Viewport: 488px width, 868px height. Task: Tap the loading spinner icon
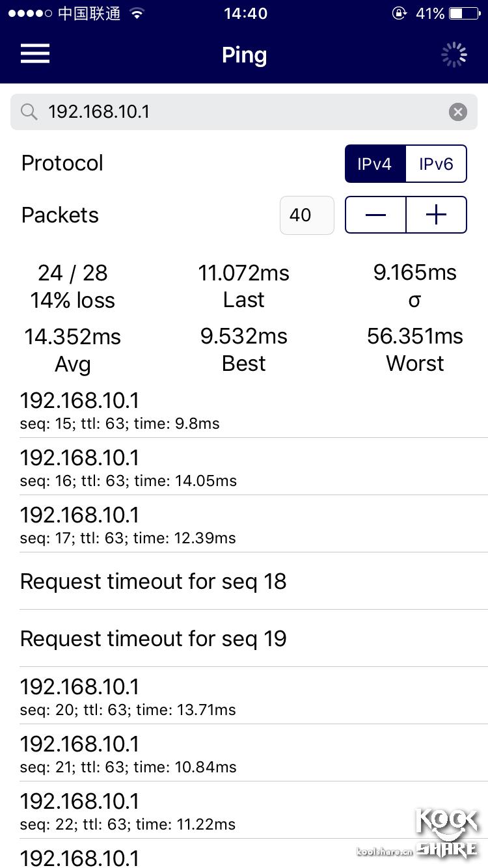[x=454, y=55]
